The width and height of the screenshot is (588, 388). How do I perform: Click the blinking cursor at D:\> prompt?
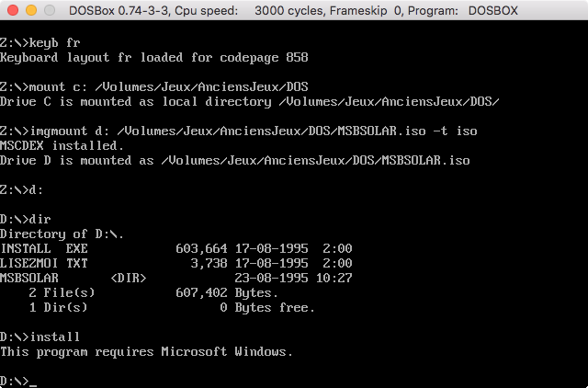(33, 383)
